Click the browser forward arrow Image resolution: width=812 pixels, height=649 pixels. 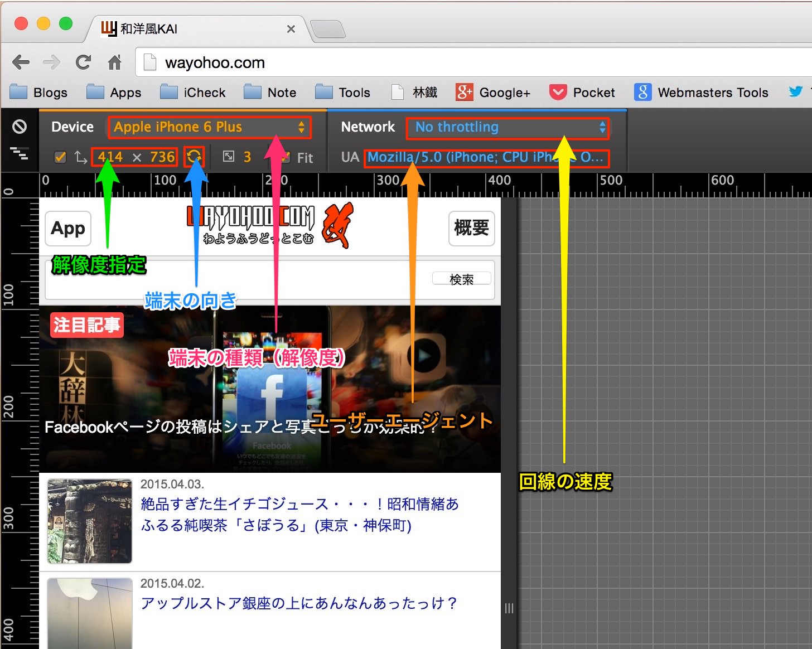click(51, 62)
